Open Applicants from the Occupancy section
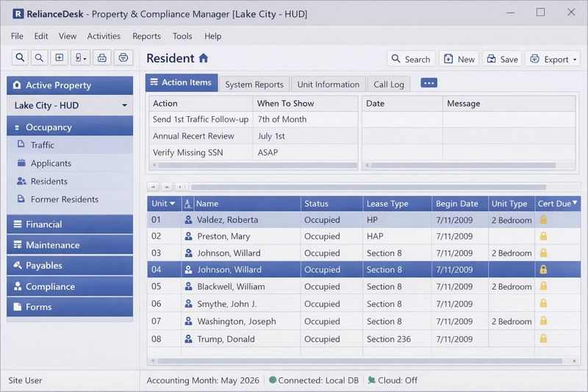This screenshot has width=588, height=392. [51, 163]
